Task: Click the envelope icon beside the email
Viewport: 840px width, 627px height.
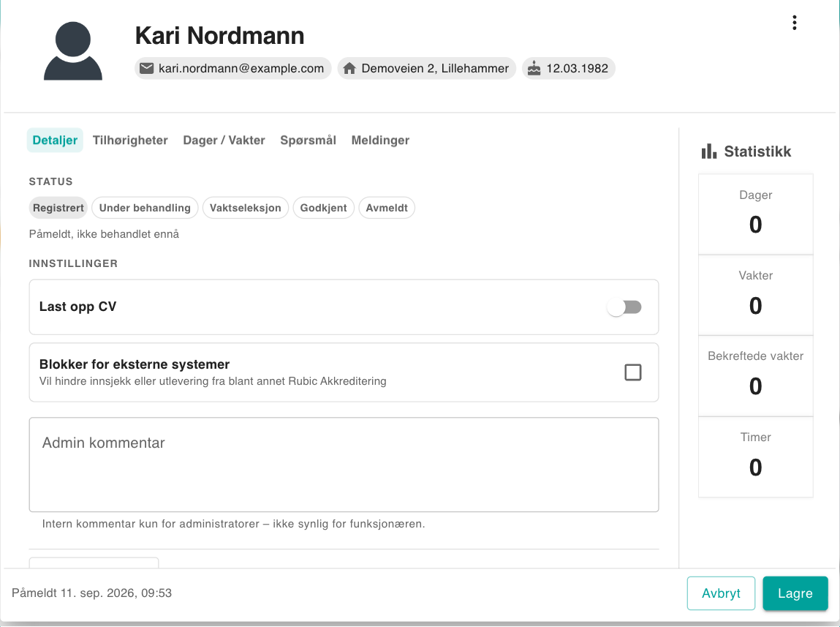Action: (x=146, y=69)
